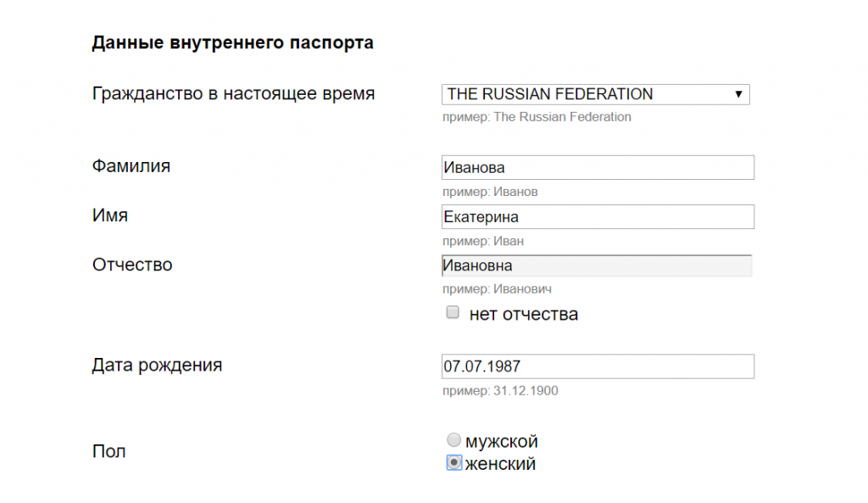868x503 pixels.
Task: Click the birth date field showing 07.07.1987
Action: (598, 366)
